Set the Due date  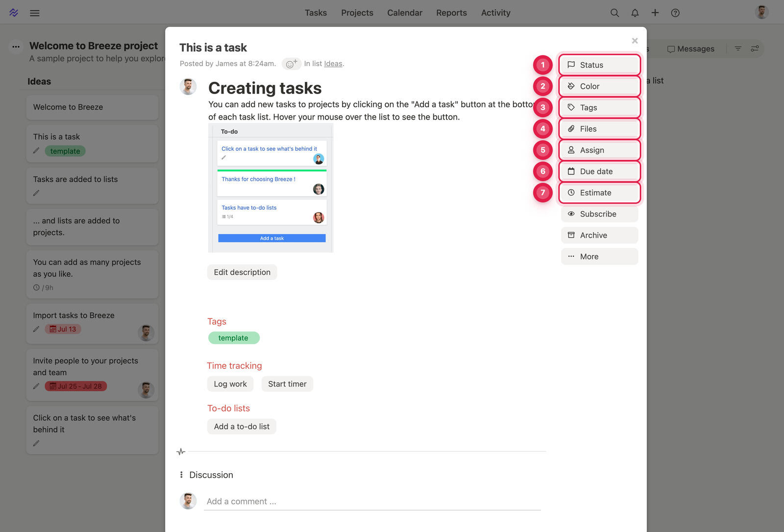point(600,171)
